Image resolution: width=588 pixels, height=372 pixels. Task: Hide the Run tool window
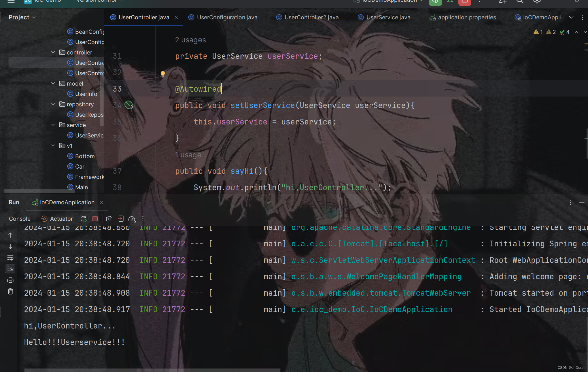[x=582, y=202]
